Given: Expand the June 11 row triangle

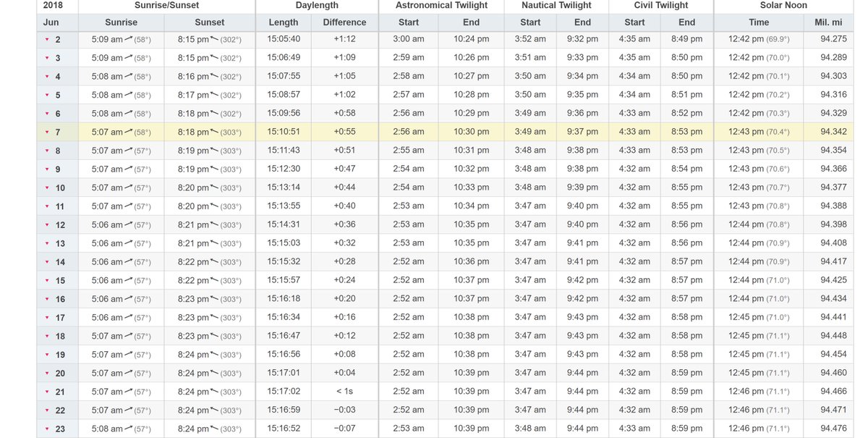Looking at the screenshot, I should (47, 207).
